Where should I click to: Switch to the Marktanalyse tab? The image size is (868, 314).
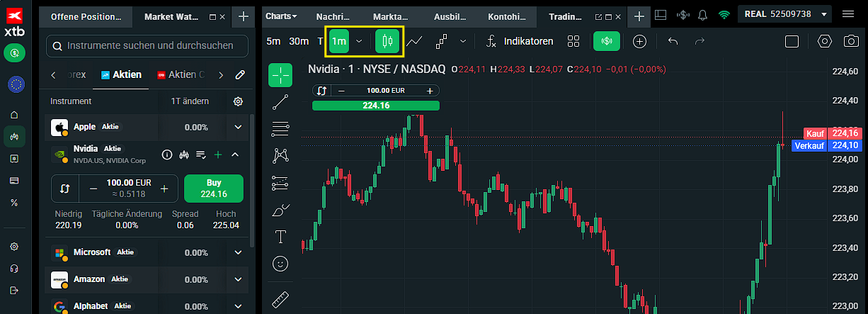click(390, 16)
